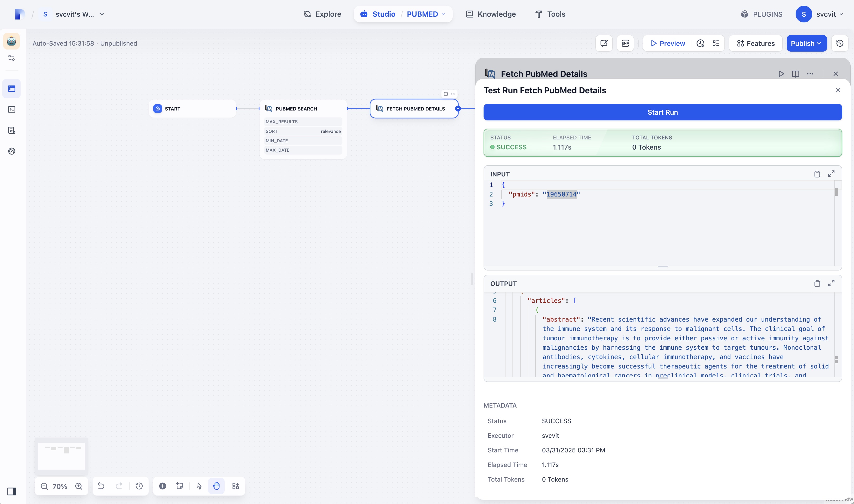Open the version history clock icon
Image resolution: width=854 pixels, height=504 pixels.
pyautogui.click(x=840, y=43)
